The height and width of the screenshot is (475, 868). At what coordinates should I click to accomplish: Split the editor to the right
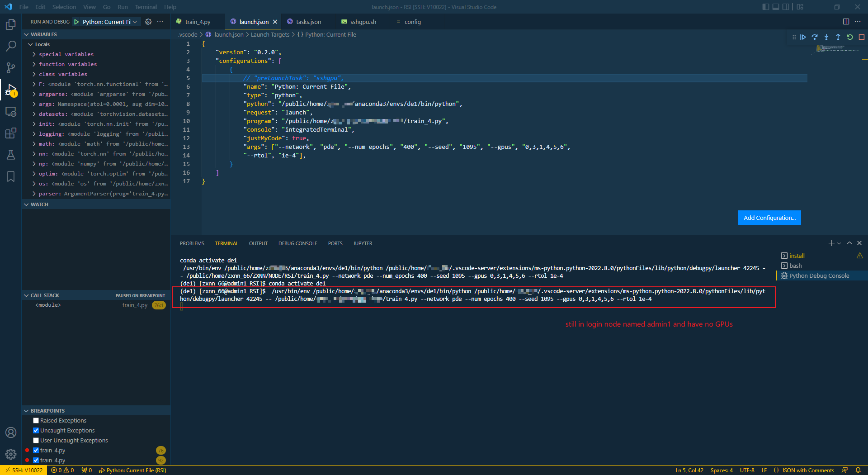click(x=846, y=22)
